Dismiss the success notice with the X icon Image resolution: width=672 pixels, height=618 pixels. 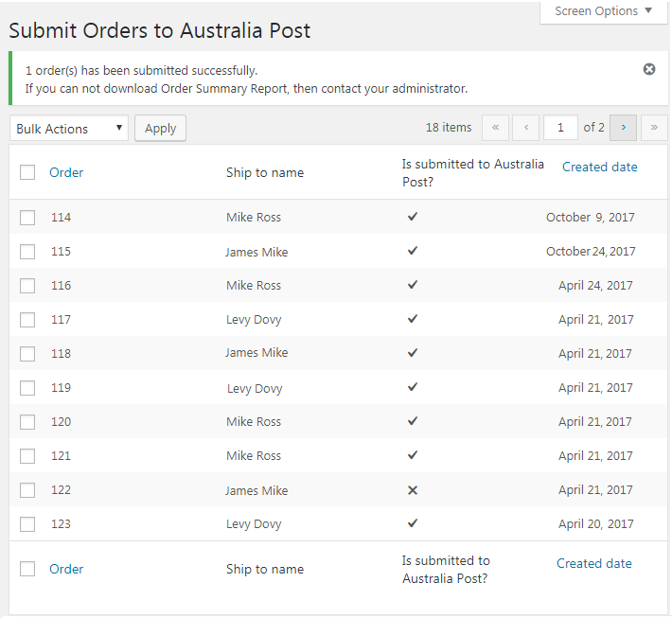649,69
